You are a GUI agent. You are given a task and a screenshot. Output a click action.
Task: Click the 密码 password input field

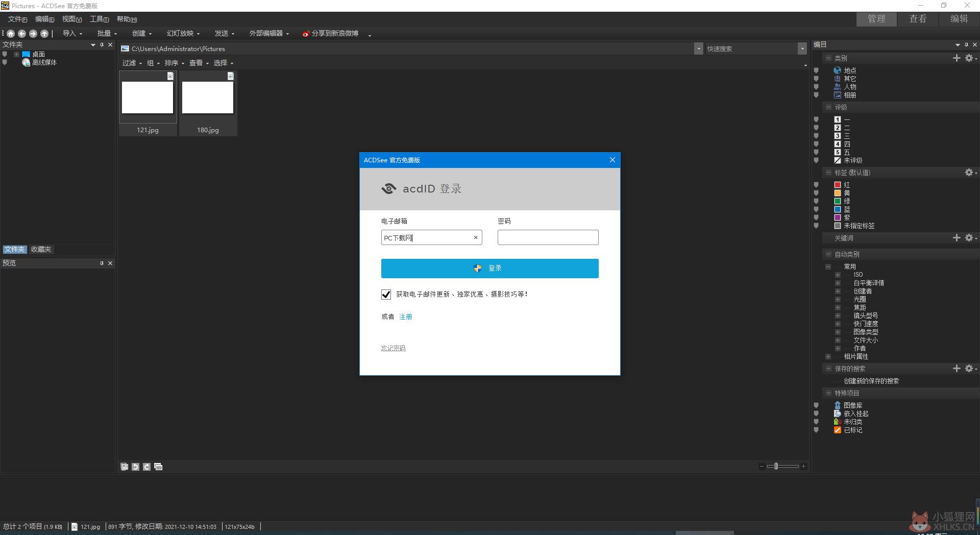point(548,237)
